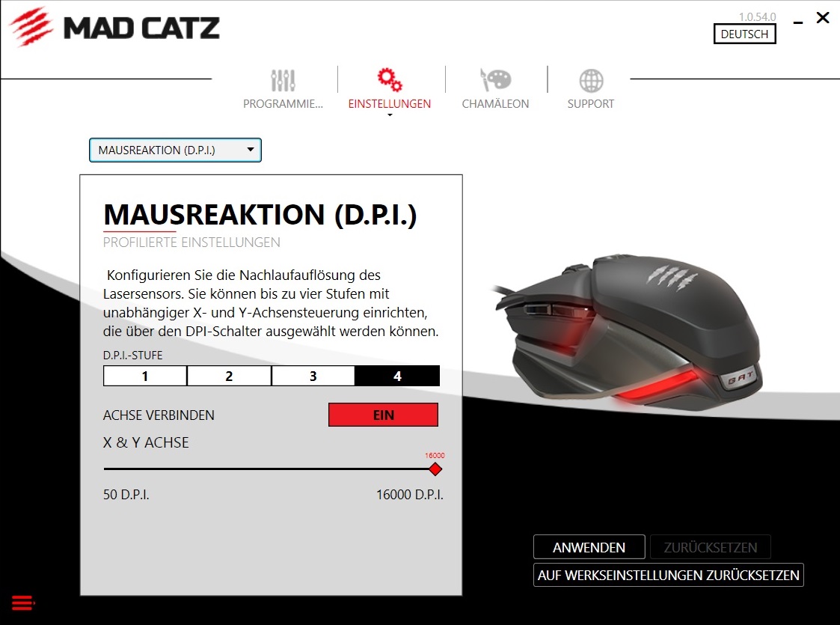Switch to the Support tab label

pos(591,104)
